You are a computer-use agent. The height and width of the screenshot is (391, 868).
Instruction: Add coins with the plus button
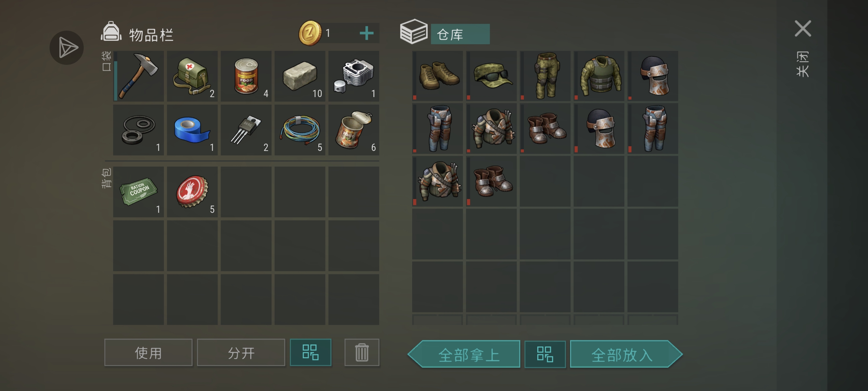tap(367, 33)
